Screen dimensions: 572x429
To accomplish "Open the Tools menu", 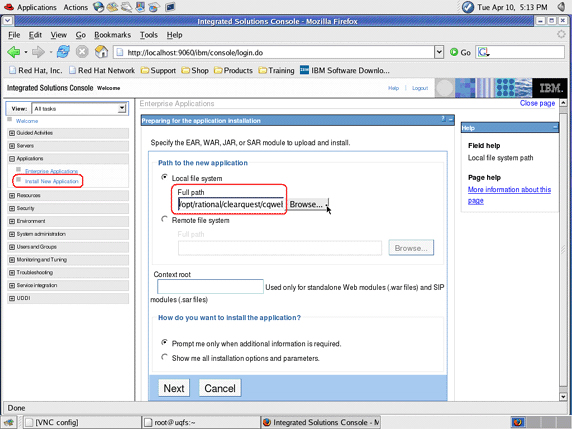I will coord(149,35).
